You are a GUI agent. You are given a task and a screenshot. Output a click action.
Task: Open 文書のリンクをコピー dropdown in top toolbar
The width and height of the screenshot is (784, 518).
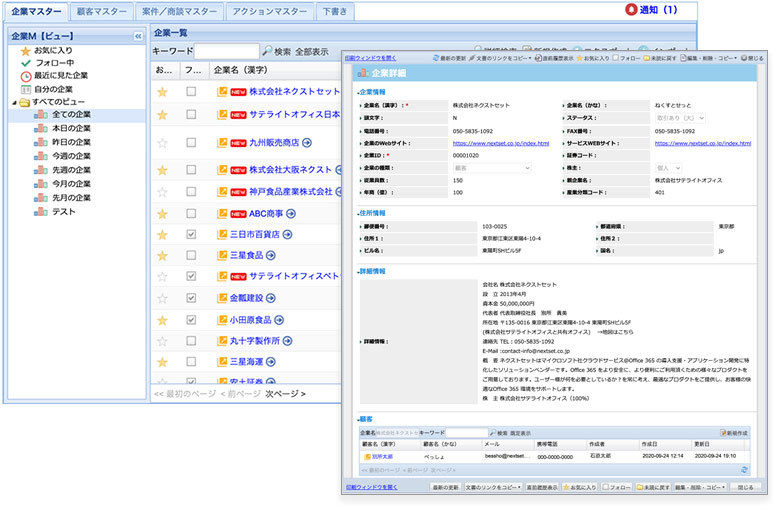coord(500,58)
